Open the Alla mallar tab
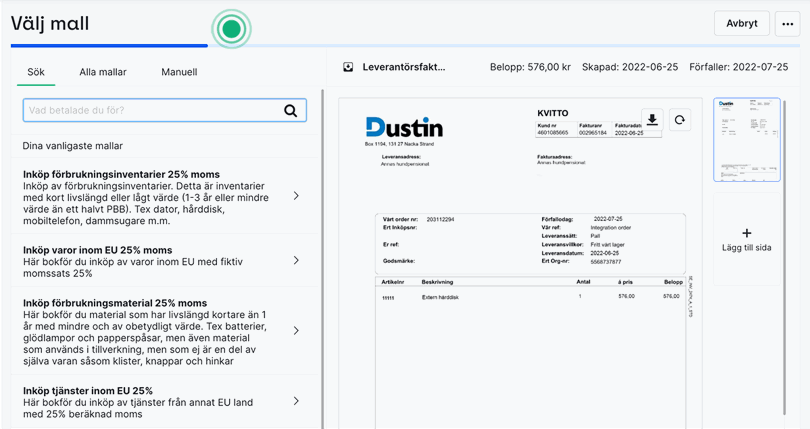 pos(102,72)
